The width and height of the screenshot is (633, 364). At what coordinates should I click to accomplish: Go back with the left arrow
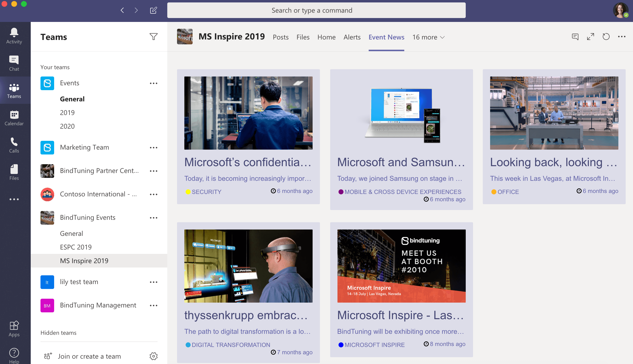click(122, 10)
